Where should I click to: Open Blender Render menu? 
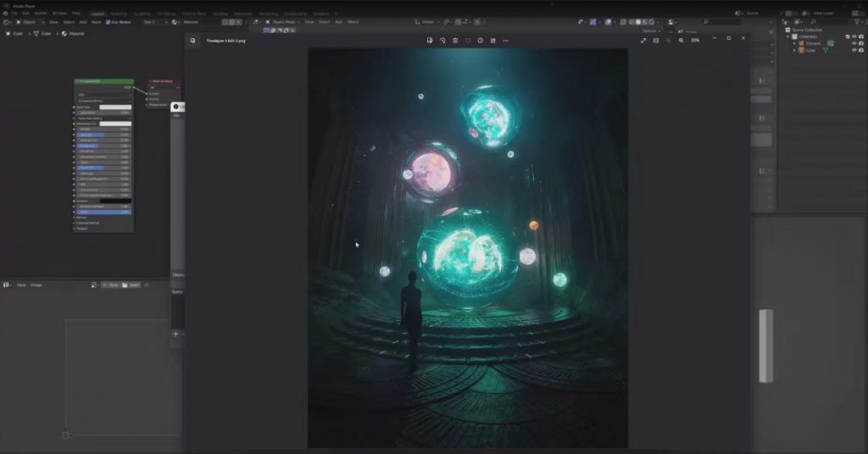pos(41,14)
